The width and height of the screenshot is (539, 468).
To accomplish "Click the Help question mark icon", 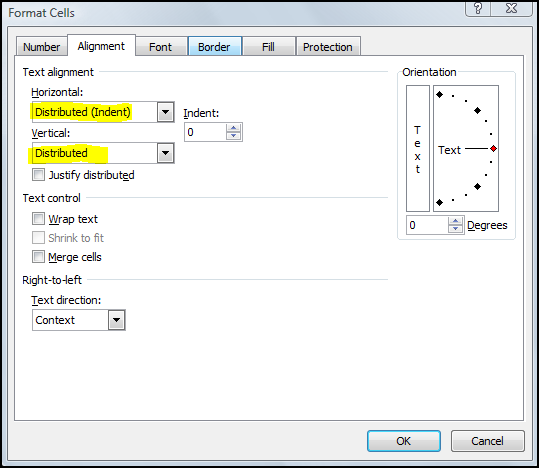I will (478, 8).
